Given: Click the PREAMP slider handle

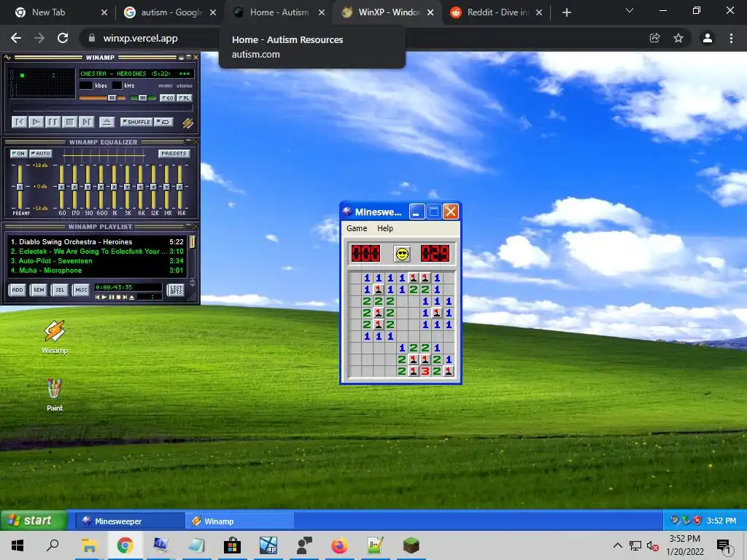Looking at the screenshot, I should (20, 187).
